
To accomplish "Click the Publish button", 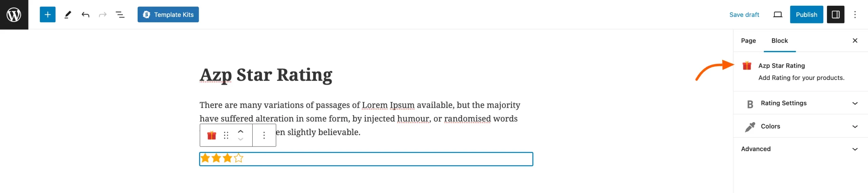I will coord(806,15).
